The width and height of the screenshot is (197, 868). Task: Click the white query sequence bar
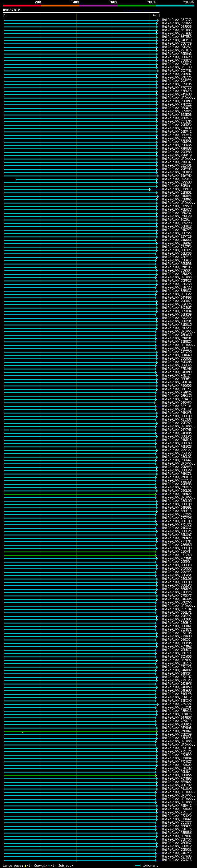(81, 13)
